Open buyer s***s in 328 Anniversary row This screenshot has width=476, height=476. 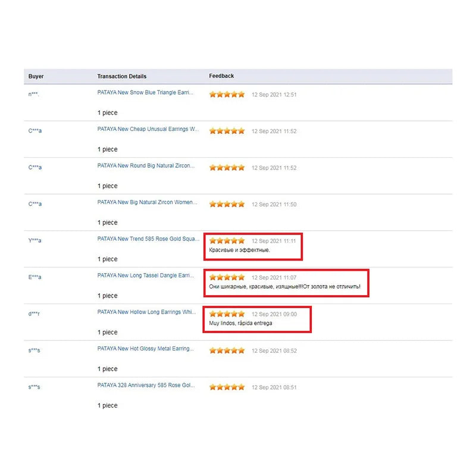[34, 387]
